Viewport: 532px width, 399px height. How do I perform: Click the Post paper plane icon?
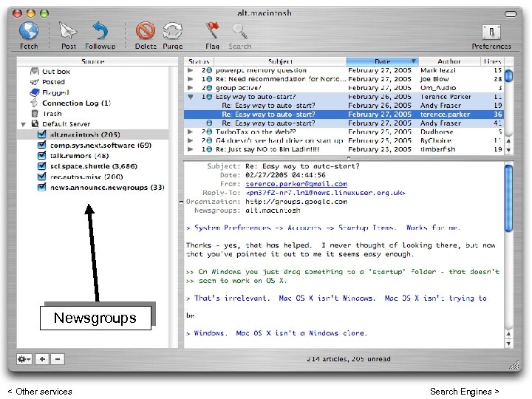68,31
